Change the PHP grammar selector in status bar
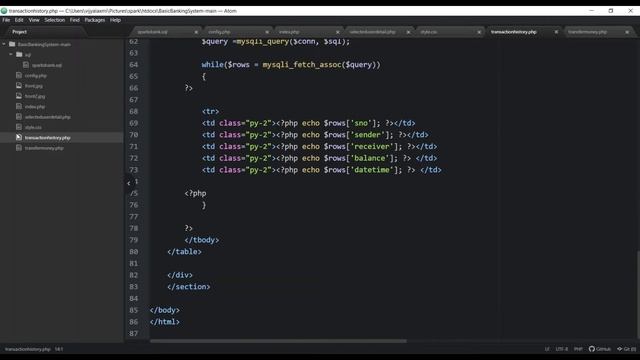Screen dimensions: 640x360 578,349
